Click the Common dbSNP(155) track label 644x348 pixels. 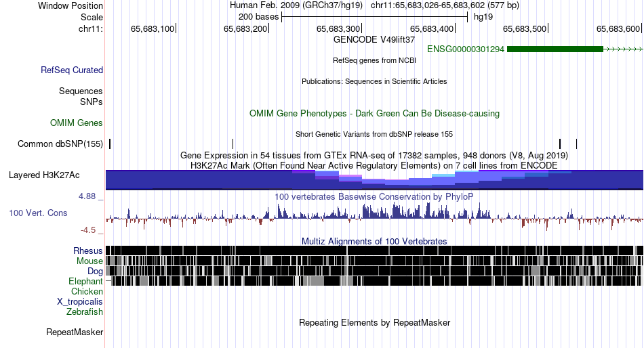pyautogui.click(x=60, y=144)
